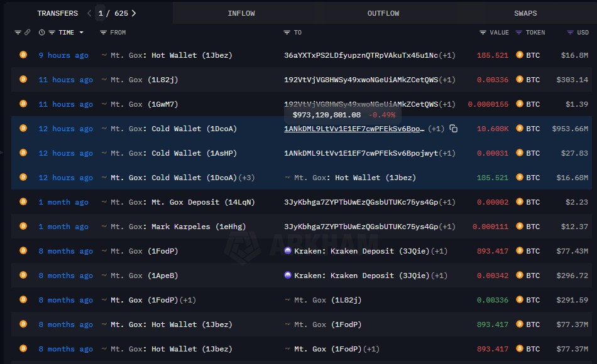
Task: Open the USD column filter
Action: (x=569, y=33)
